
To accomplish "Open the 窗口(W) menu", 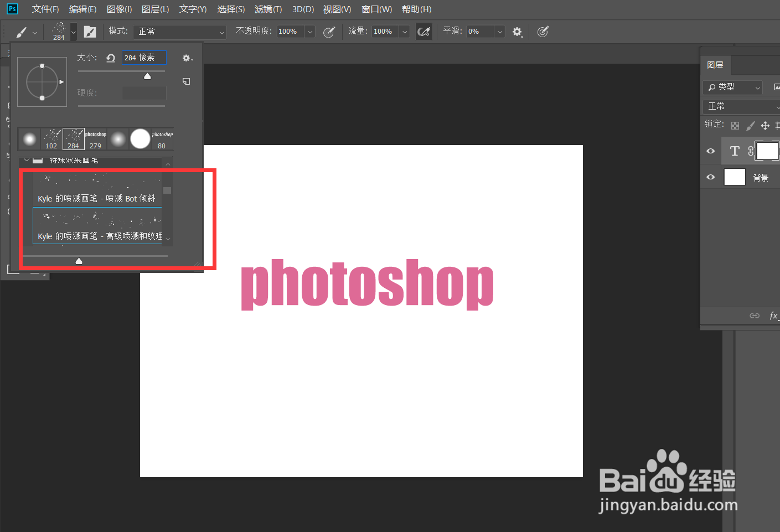I will (x=376, y=9).
